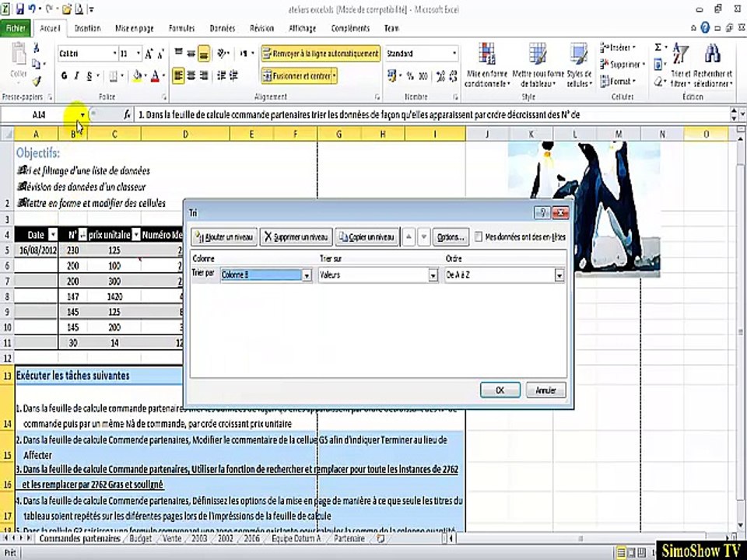Select column D header
The width and height of the screenshot is (747, 560).
pos(185,135)
